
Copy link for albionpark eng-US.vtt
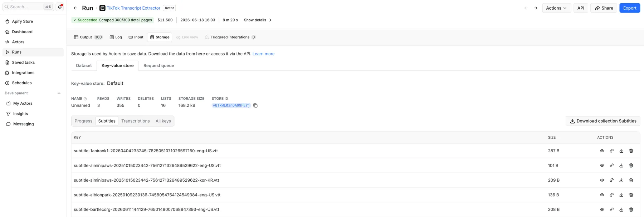click(x=612, y=195)
